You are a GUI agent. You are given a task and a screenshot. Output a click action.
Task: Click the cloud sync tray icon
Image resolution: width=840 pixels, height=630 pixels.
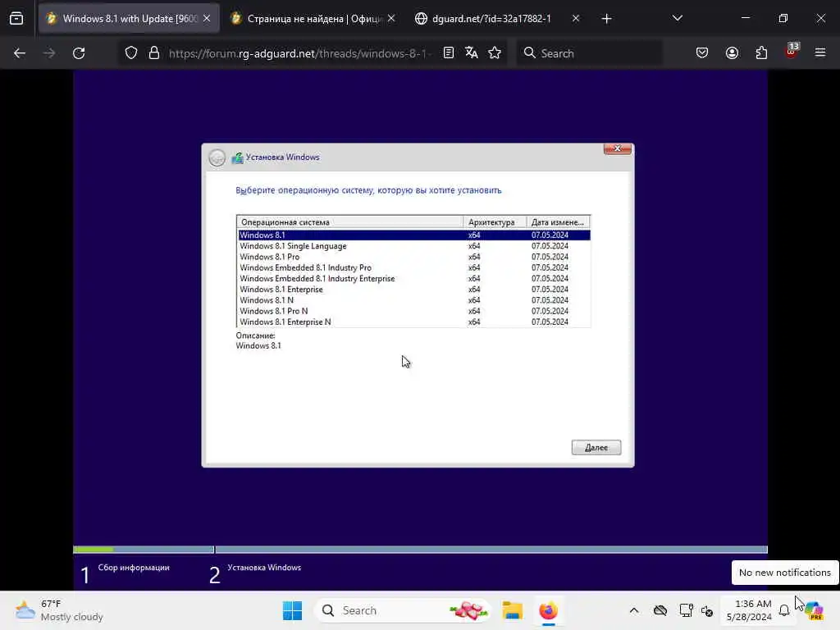(660, 610)
